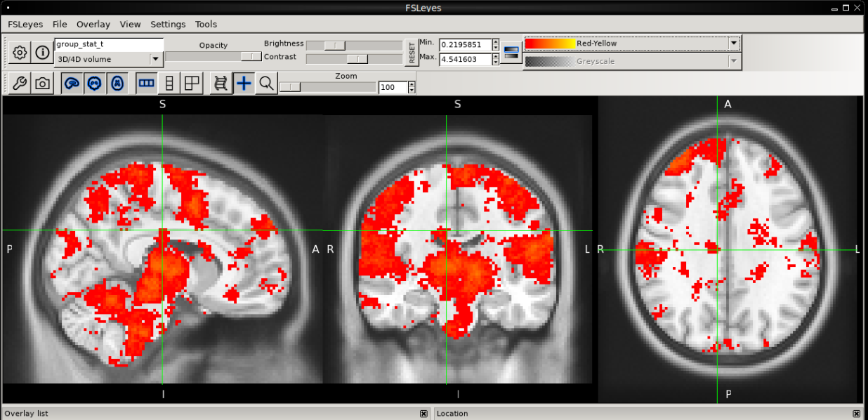Click the Red-Yellow colour gradient swatch
868x420 pixels.
pos(550,44)
